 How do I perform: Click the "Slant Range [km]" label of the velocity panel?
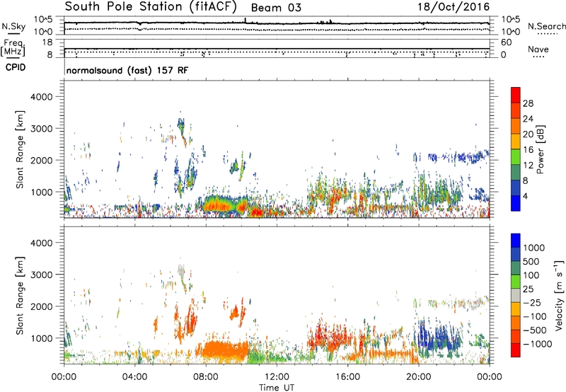click(20, 296)
